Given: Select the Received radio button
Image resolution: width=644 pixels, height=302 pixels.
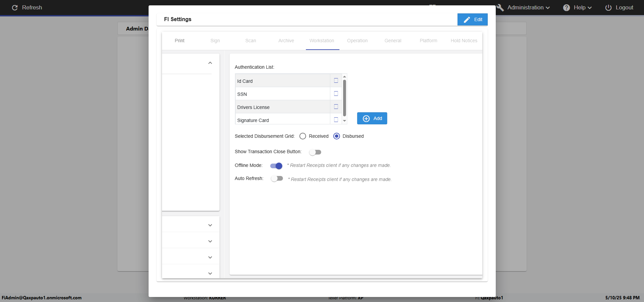Looking at the screenshot, I should [x=303, y=136].
